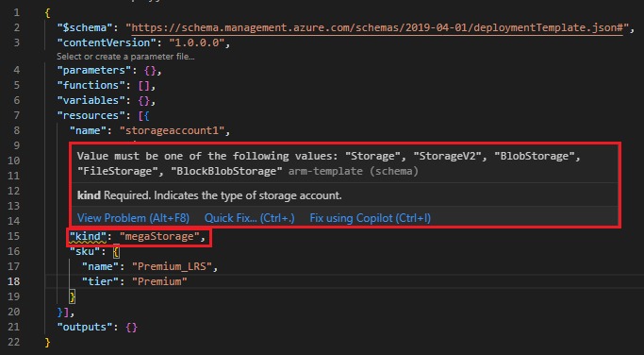Click line number 15 in gutter

13,237
